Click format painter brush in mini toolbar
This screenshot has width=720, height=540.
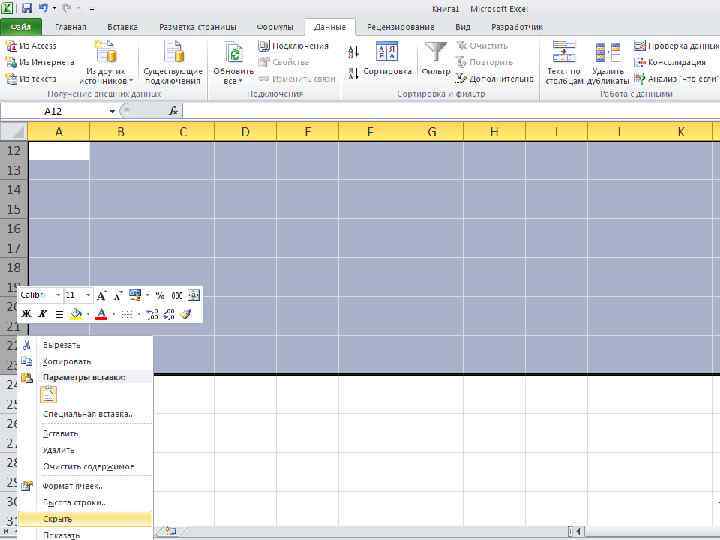point(186,314)
